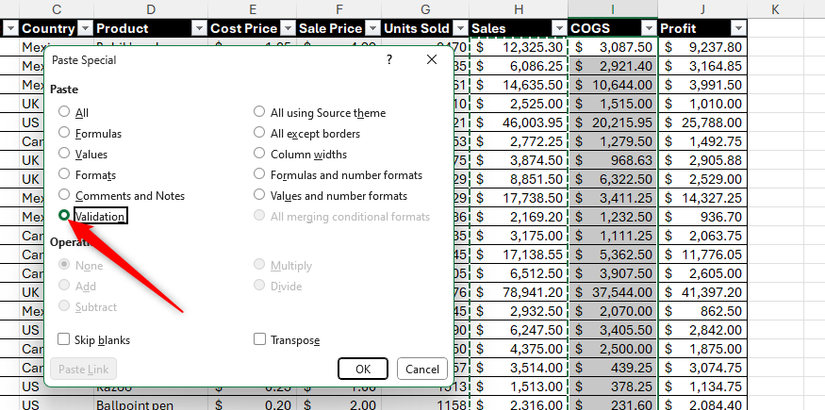Image resolution: width=825 pixels, height=410 pixels.
Task: Click COGS cell showing 37,544.00
Action: pos(613,292)
